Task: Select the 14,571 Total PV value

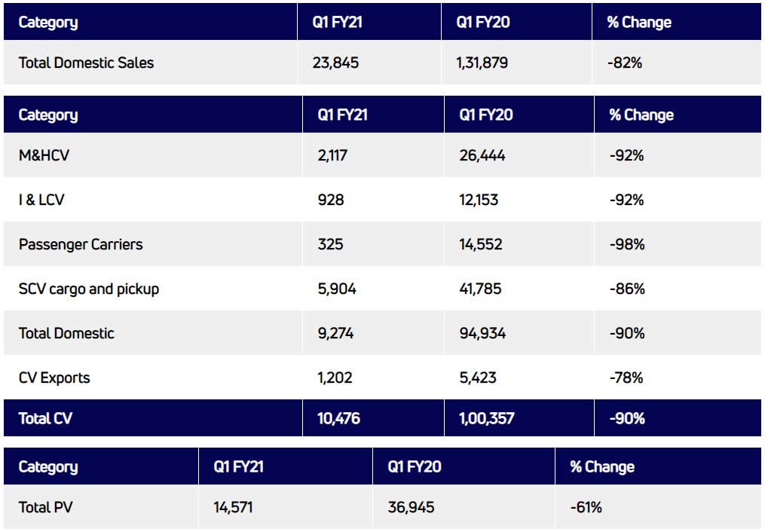Action: point(233,507)
